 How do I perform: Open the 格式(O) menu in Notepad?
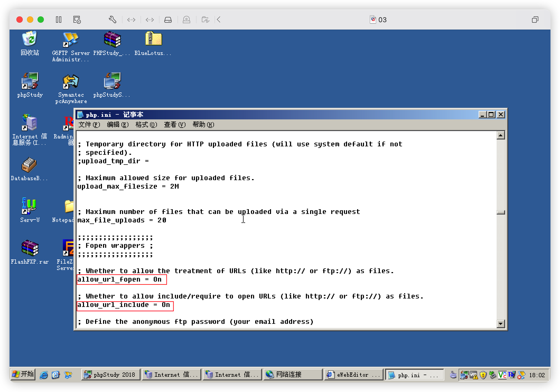point(146,124)
